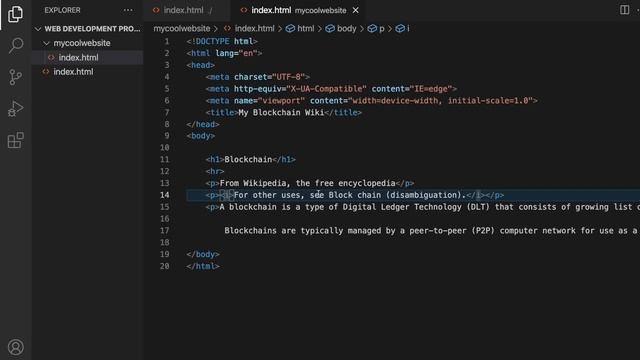This screenshot has width=640, height=360.
Task: Click index.html breadcrumb segment
Action: point(254,29)
